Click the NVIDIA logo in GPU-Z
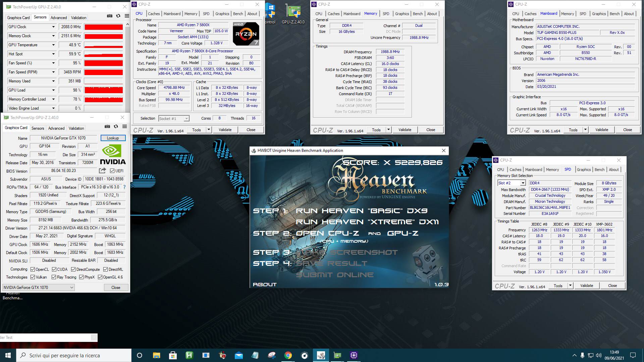The height and width of the screenshot is (362, 644). tap(113, 155)
